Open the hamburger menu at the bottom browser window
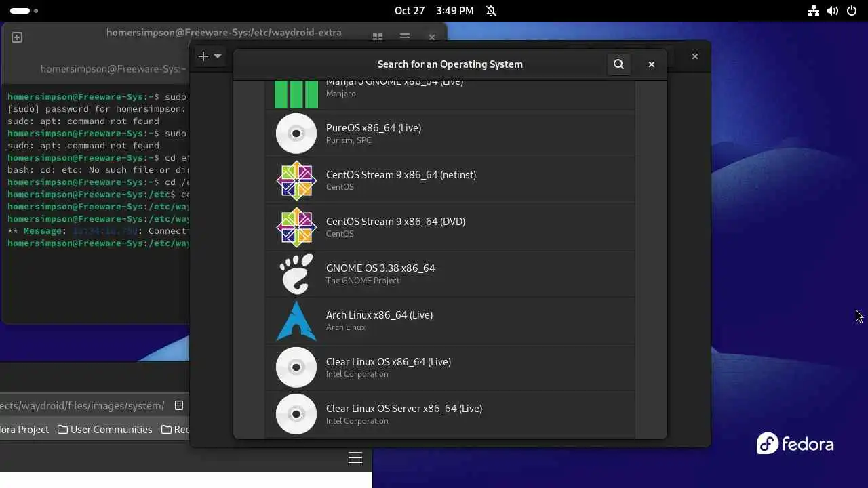The image size is (868, 488). click(355, 457)
